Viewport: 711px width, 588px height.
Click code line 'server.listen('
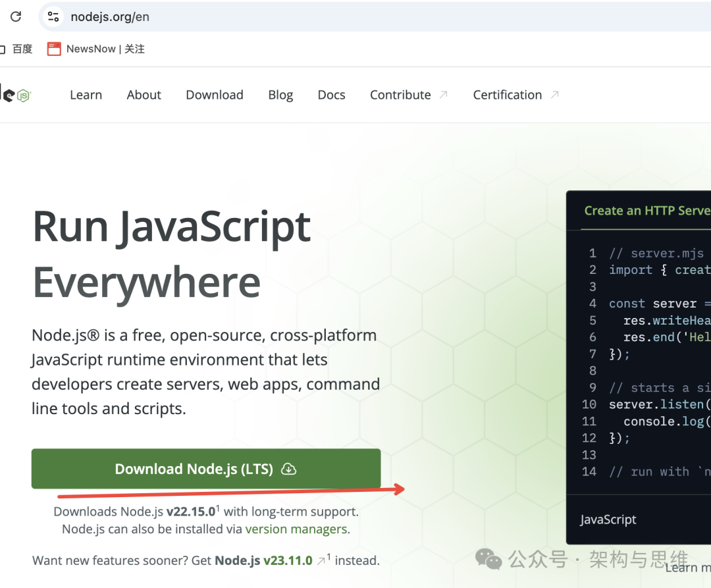point(659,404)
